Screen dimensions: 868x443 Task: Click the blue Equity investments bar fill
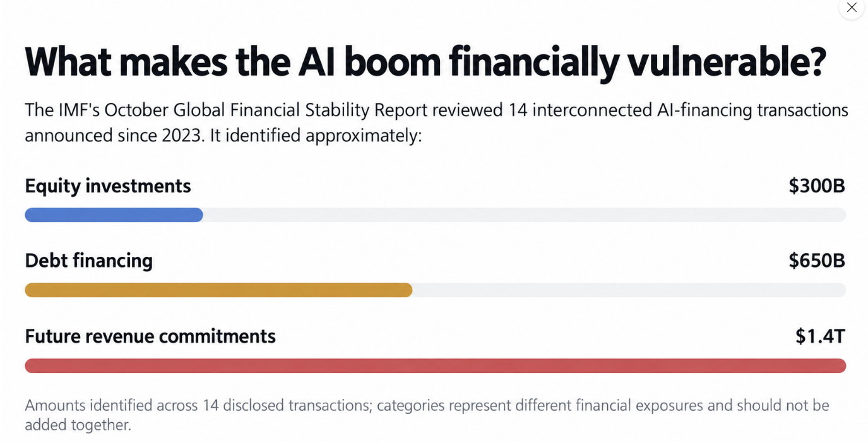point(114,215)
